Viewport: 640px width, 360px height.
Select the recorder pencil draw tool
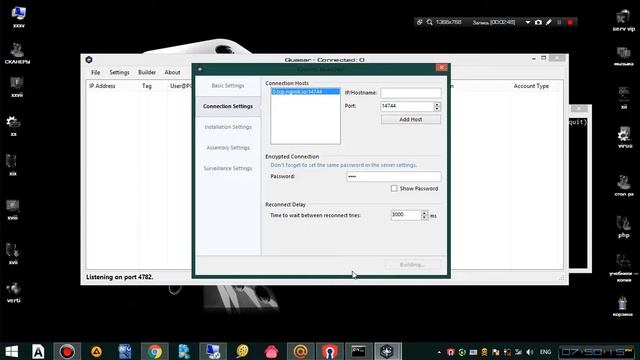549,22
